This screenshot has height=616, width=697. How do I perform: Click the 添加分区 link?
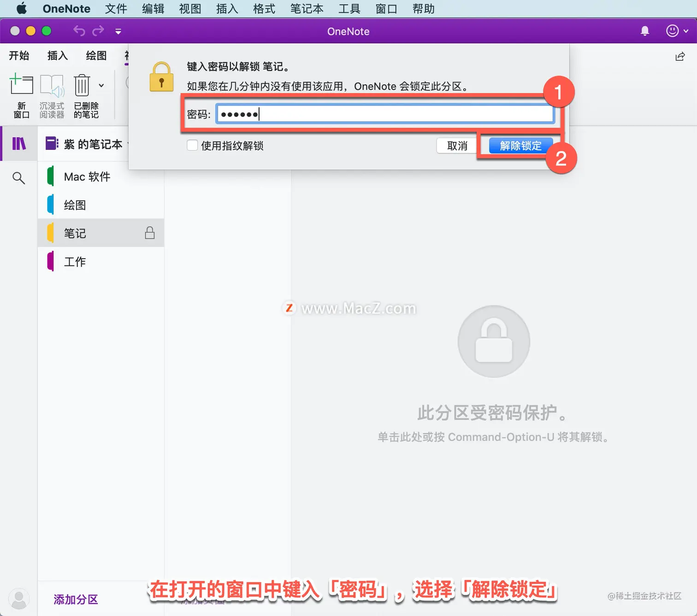click(76, 599)
